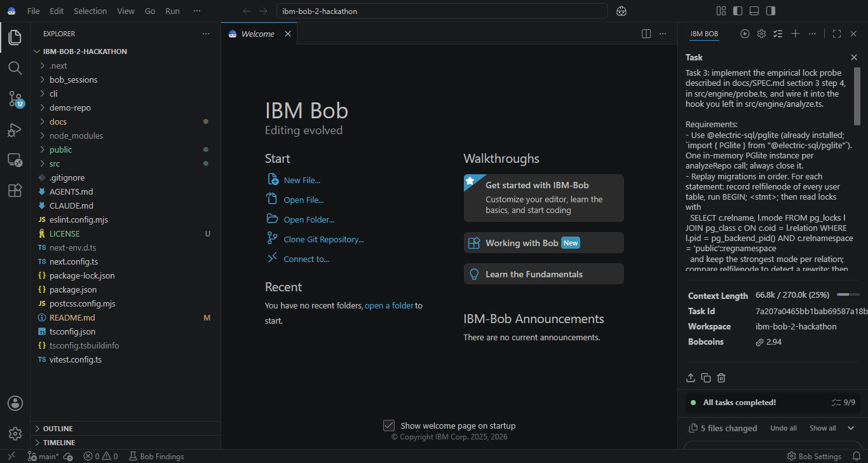Split the editor right

[646, 34]
